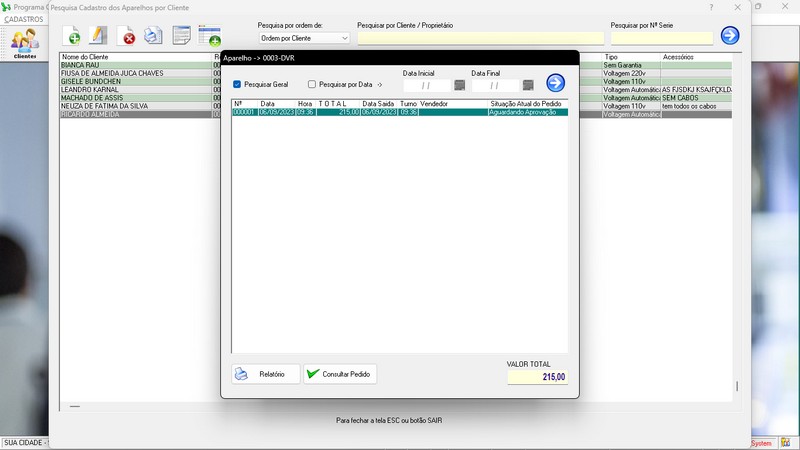
Task: Click the Data Saída column header
Action: coord(379,104)
